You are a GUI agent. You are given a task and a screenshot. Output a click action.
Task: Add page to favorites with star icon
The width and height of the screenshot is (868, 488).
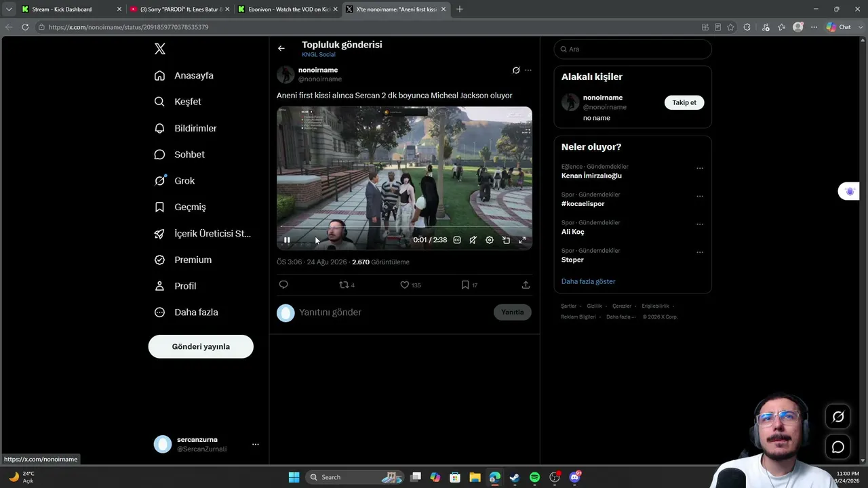coord(730,27)
